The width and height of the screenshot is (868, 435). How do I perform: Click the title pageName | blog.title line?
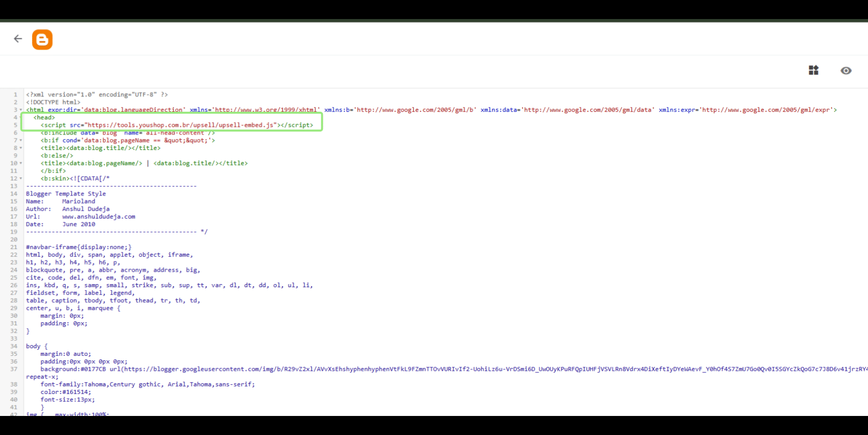[144, 163]
